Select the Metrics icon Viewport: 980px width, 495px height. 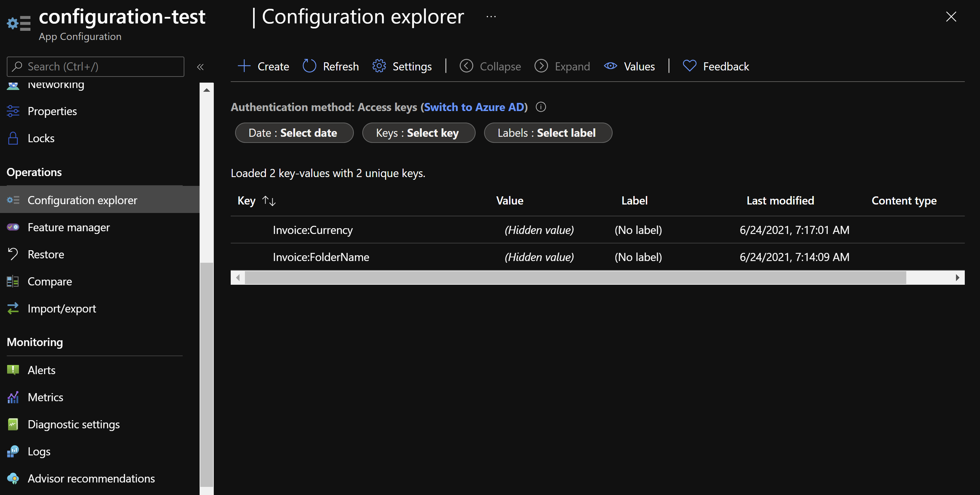pyautogui.click(x=13, y=397)
